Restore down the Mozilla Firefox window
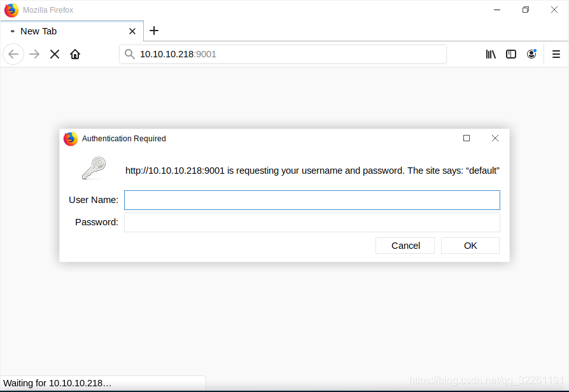 [x=526, y=10]
